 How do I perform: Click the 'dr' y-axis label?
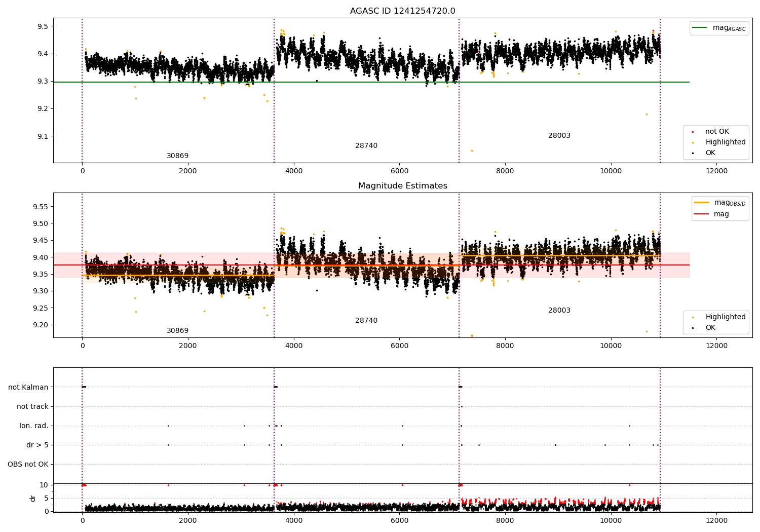pos(33,498)
